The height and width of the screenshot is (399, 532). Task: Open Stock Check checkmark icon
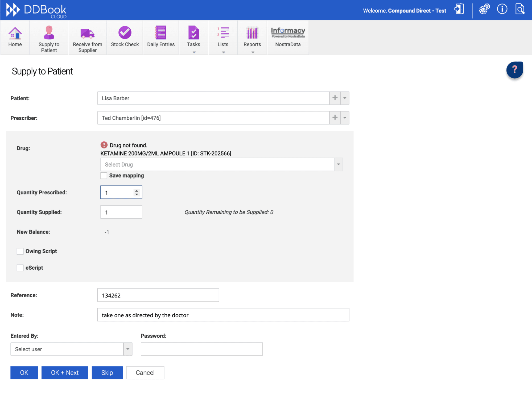pos(125,32)
